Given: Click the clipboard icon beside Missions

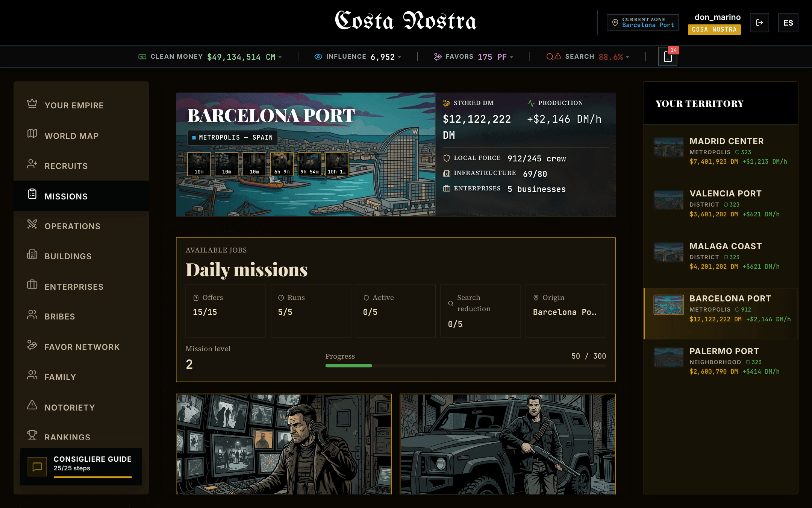Looking at the screenshot, I should (x=32, y=194).
